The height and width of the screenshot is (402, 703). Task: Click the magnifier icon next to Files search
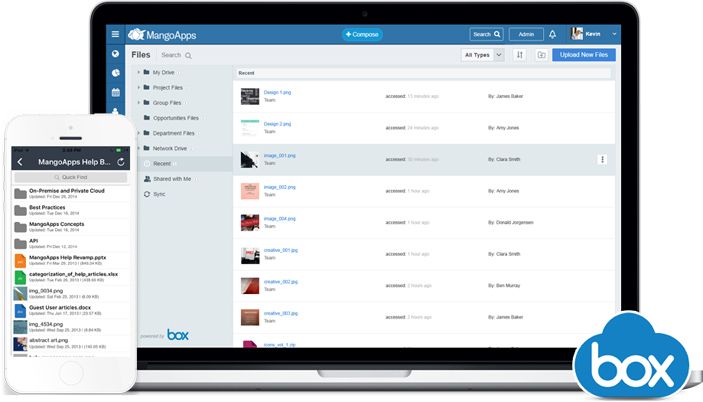click(188, 56)
